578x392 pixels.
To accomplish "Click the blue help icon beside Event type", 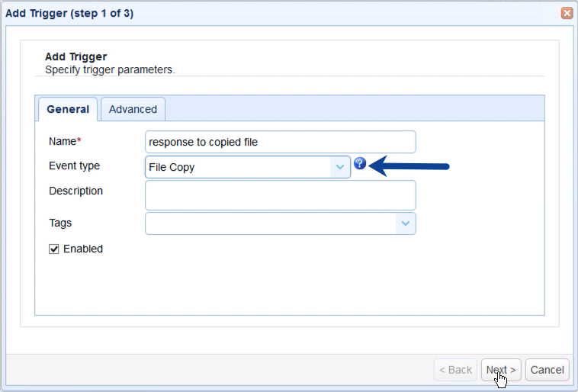I will pos(360,164).
